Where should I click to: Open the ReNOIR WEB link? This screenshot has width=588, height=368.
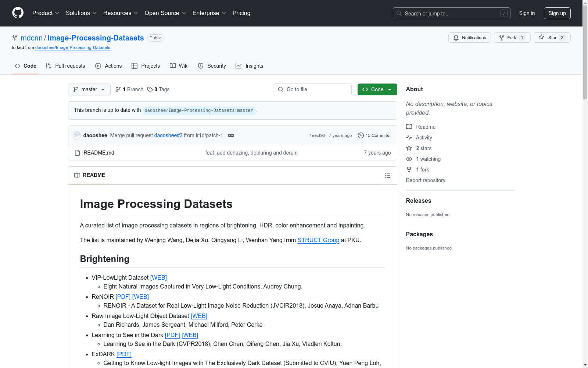(x=140, y=297)
